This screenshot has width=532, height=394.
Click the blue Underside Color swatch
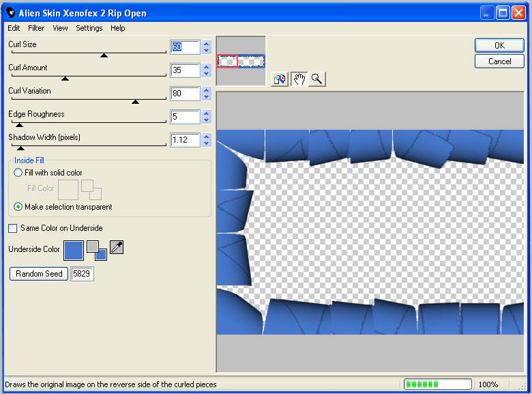click(x=74, y=251)
